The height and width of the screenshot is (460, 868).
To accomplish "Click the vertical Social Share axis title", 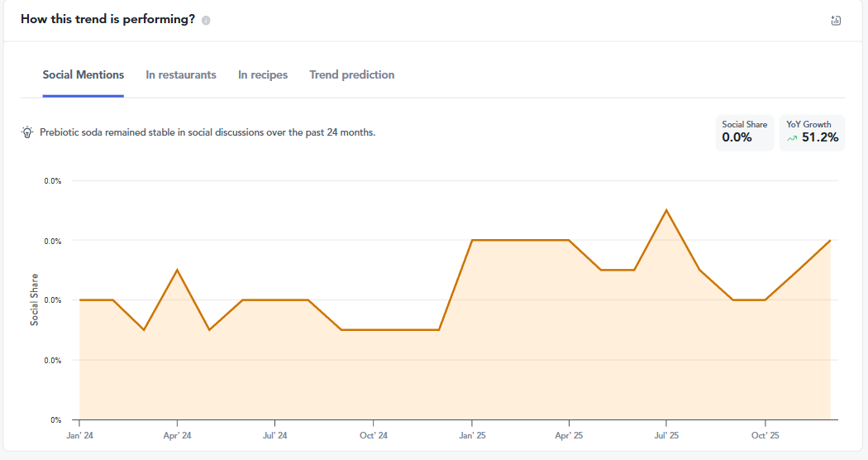I will click(35, 299).
